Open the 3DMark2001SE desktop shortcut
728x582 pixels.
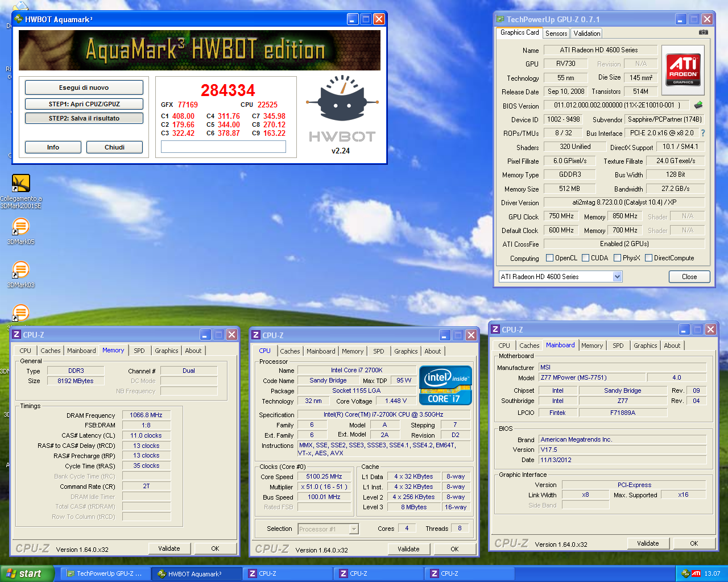pos(20,183)
